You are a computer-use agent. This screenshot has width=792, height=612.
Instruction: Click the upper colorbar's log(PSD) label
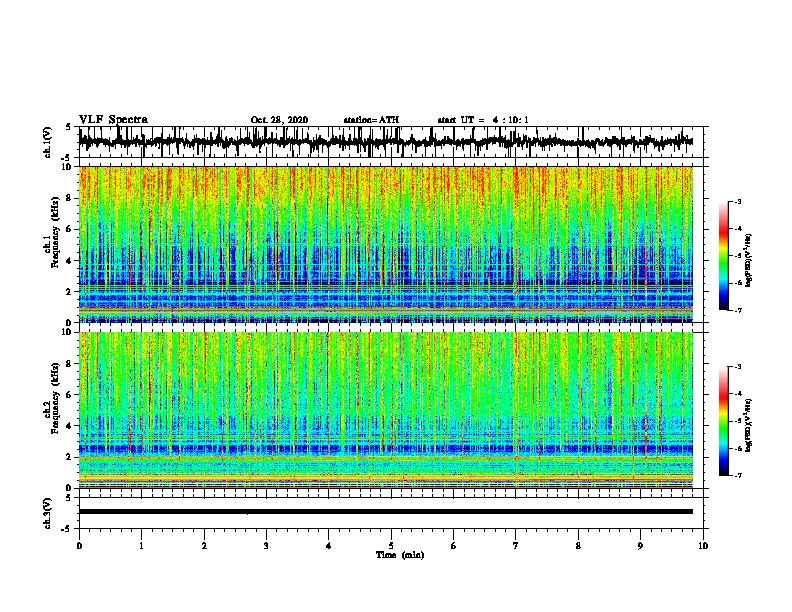coord(749,261)
